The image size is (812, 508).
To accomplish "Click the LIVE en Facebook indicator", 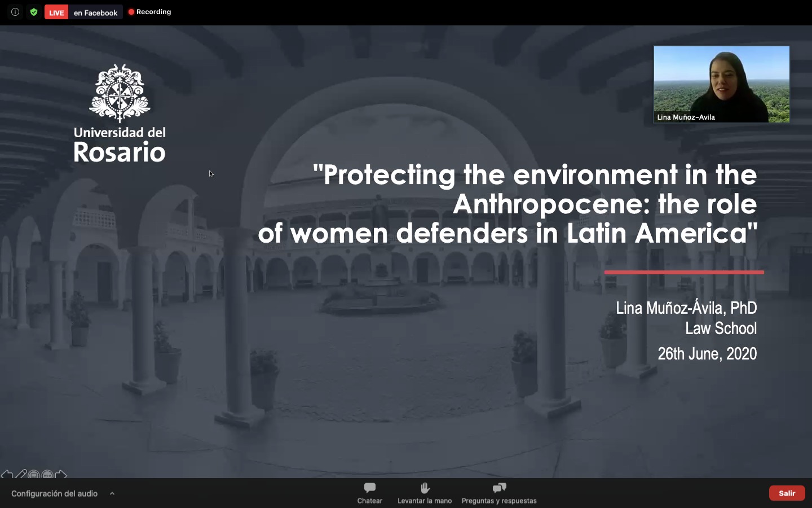I will [x=95, y=12].
